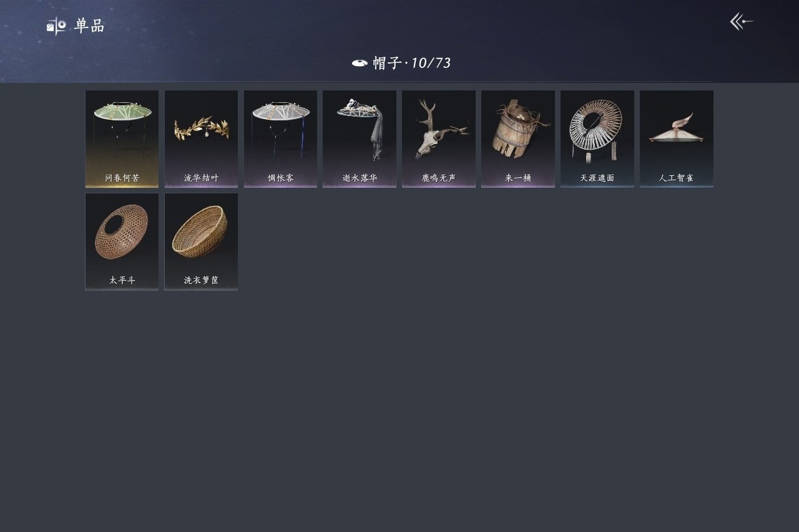Pick the 人工智雀 bird hat
Image resolution: width=799 pixels, height=532 pixels.
677,139
